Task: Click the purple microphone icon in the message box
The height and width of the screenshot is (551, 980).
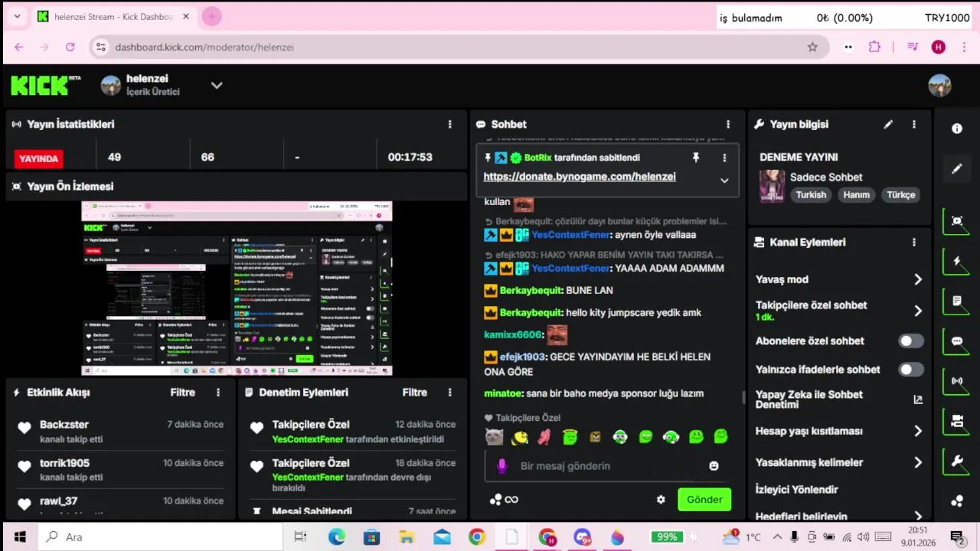Action: tap(502, 465)
